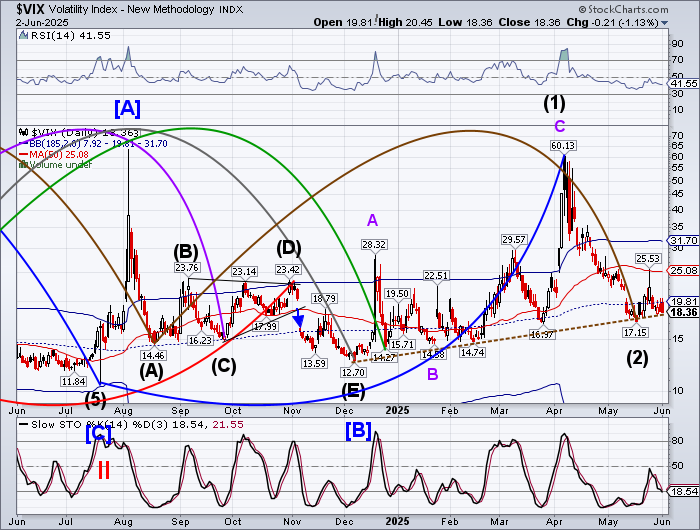Select the 60.13 peak price label
The height and width of the screenshot is (530, 700).
tap(563, 145)
